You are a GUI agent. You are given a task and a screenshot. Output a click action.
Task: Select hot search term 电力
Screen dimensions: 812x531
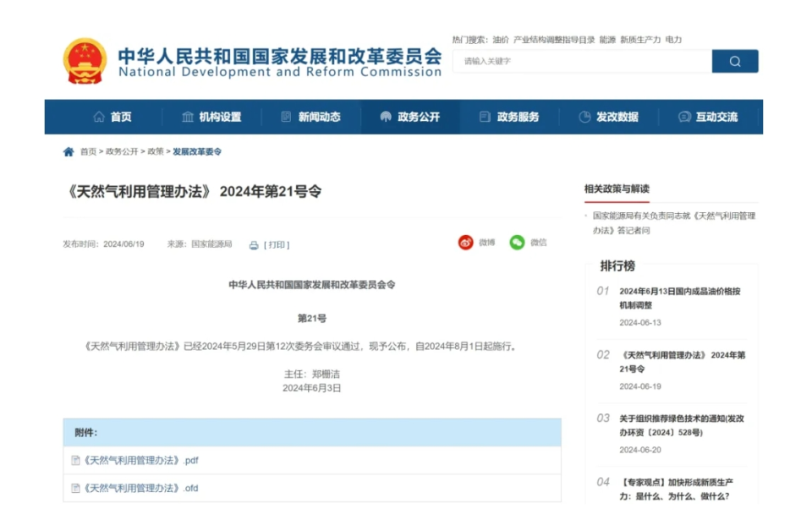[x=673, y=40]
